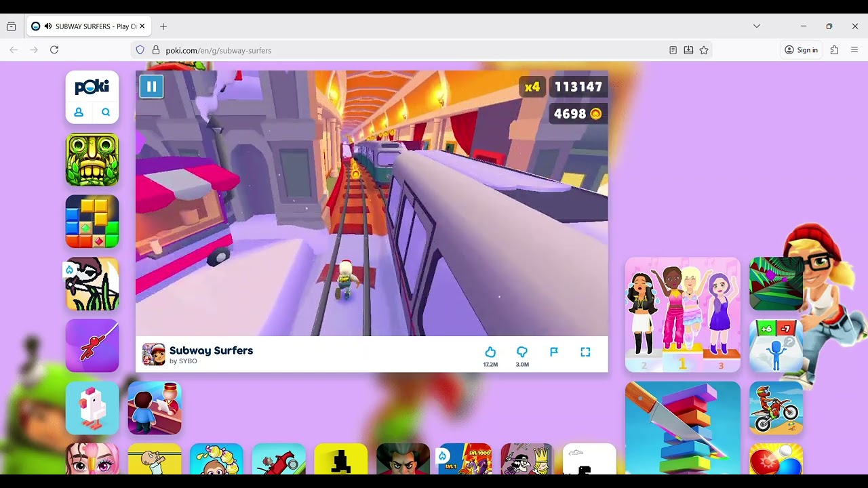Open the Firefox application menu
Image resolution: width=868 pixels, height=488 pixels.
[x=854, y=50]
